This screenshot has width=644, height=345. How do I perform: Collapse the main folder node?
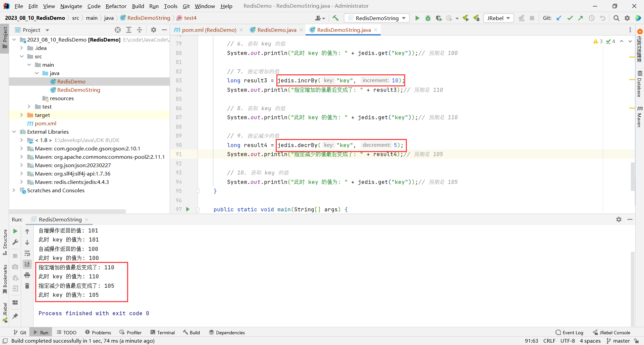pos(29,65)
